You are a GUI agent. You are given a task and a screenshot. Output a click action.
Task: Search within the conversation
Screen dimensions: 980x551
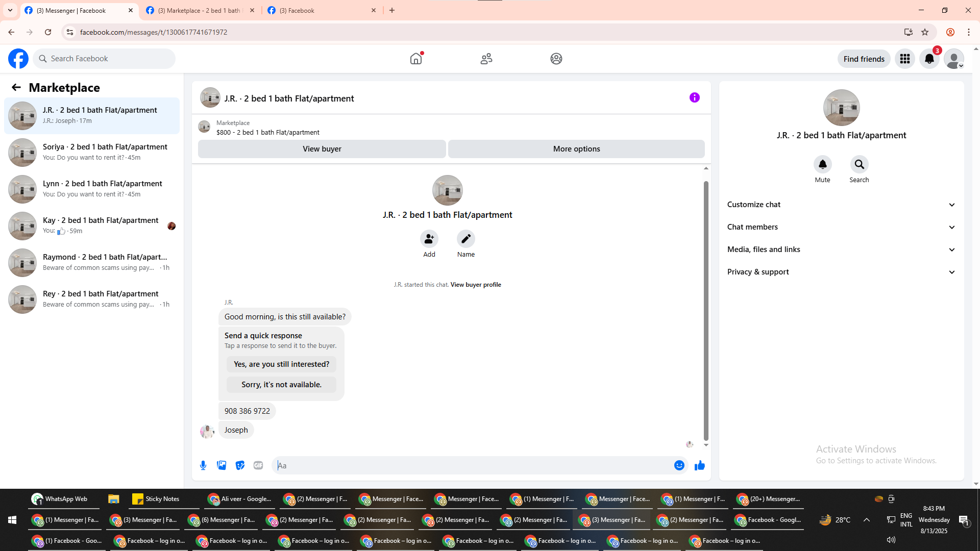click(x=859, y=165)
